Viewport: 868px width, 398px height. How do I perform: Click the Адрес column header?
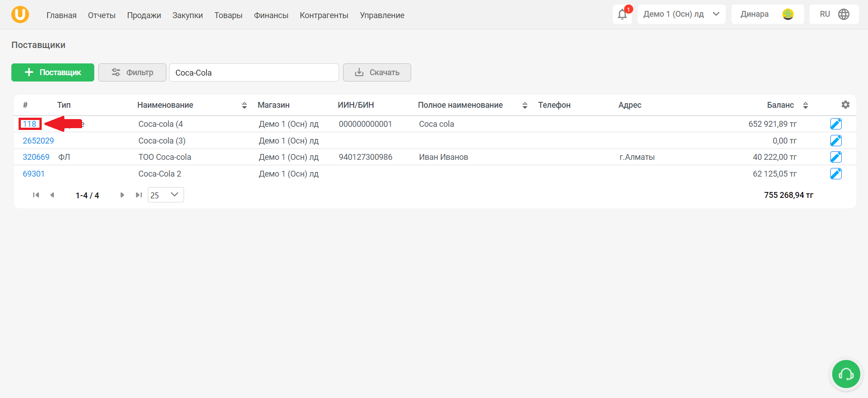click(630, 105)
